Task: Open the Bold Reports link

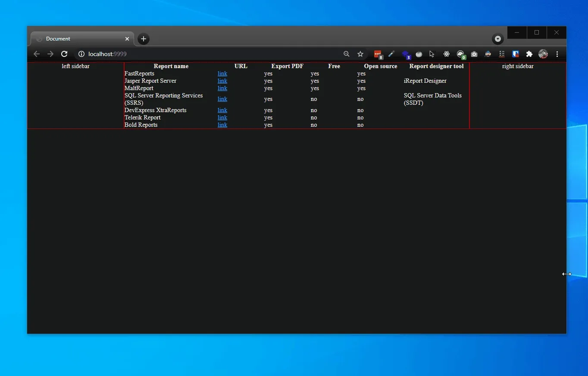Action: 222,125
